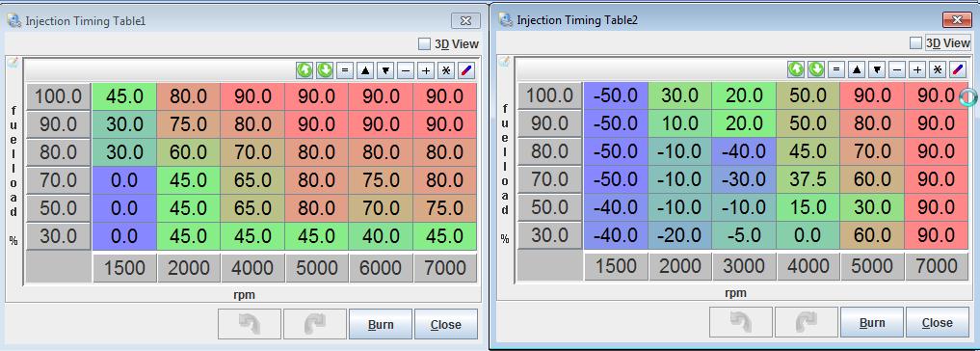Click the interpolate pencil icon in Table2
This screenshot has width=980, height=351.
[x=958, y=69]
